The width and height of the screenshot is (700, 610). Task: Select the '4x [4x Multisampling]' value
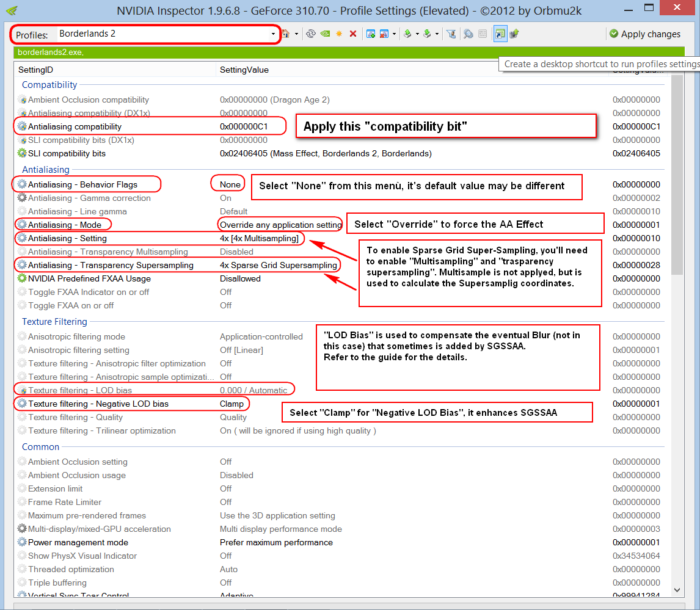click(260, 238)
